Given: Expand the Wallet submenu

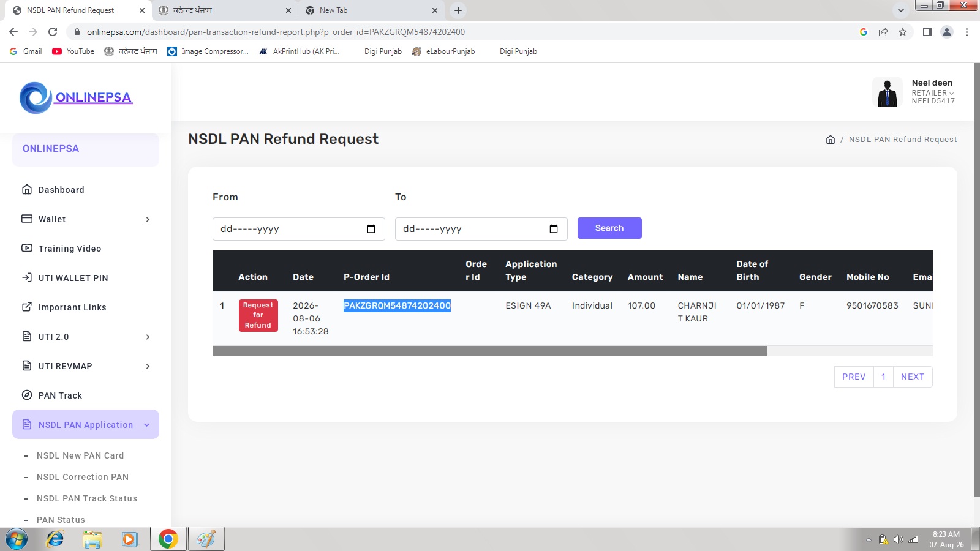Looking at the screenshot, I should click(148, 219).
